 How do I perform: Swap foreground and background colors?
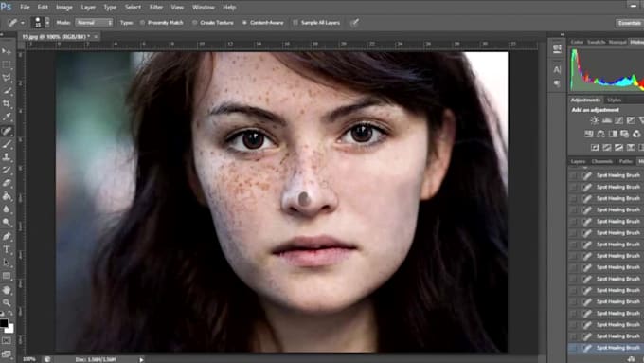click(x=10, y=314)
